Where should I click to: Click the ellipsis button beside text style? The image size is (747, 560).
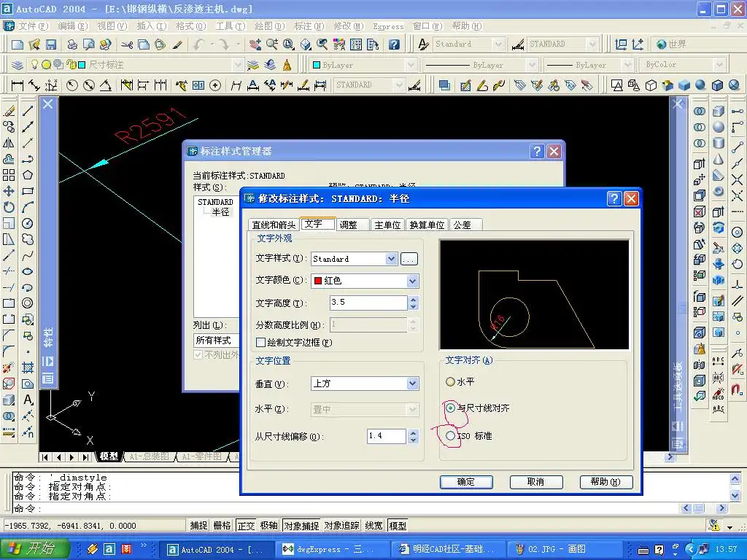[409, 259]
